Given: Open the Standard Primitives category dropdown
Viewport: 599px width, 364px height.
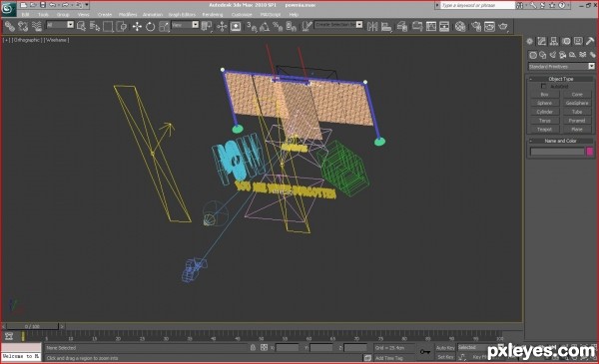Looking at the screenshot, I should [x=561, y=67].
